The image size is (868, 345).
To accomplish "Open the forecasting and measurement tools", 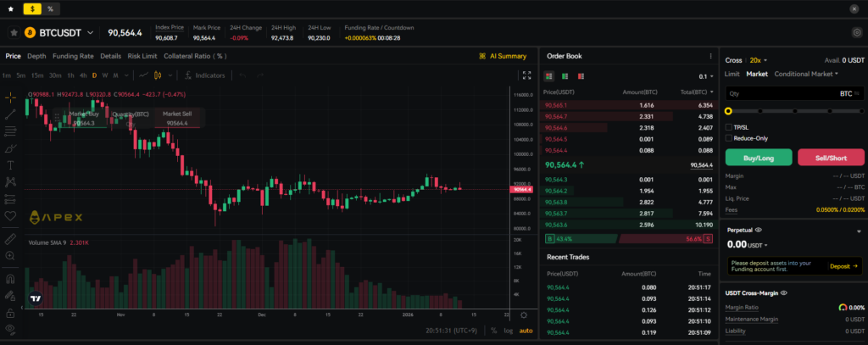I will pos(10,199).
